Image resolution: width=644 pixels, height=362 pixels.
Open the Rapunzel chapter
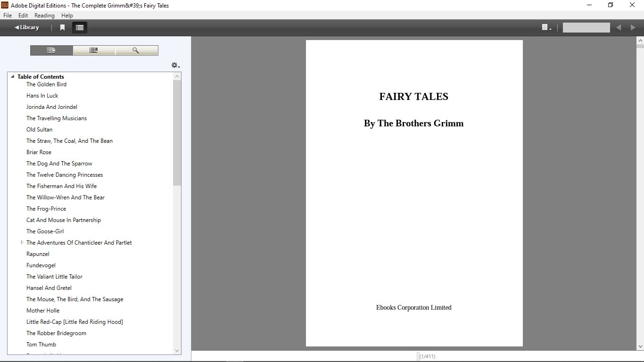tap(38, 254)
